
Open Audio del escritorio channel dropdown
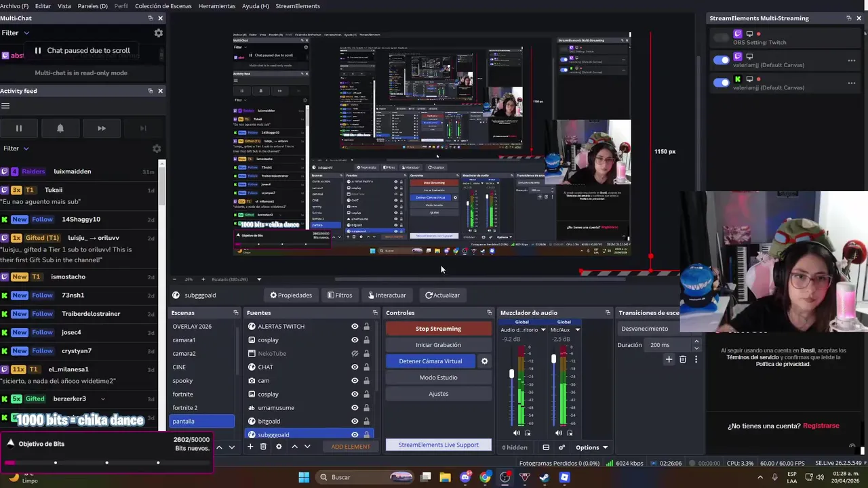click(x=542, y=330)
